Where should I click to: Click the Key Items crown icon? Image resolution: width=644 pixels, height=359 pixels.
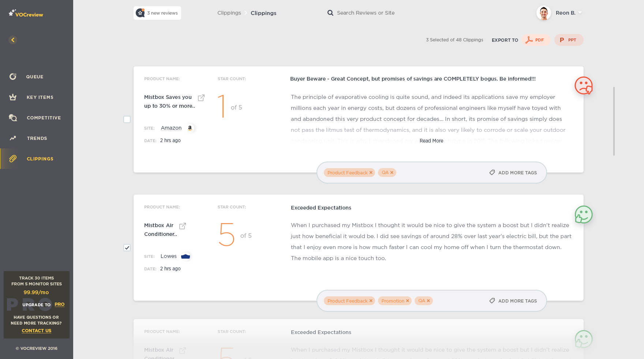13,97
